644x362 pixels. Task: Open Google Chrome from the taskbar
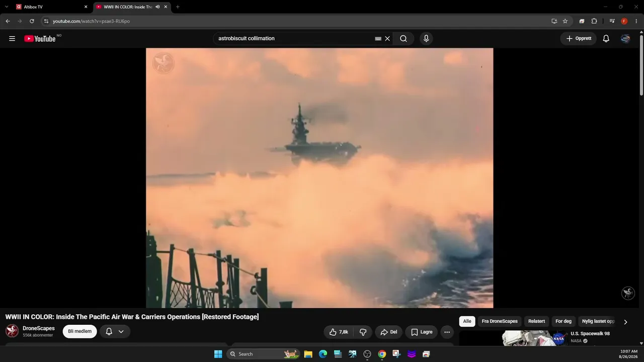(x=382, y=354)
